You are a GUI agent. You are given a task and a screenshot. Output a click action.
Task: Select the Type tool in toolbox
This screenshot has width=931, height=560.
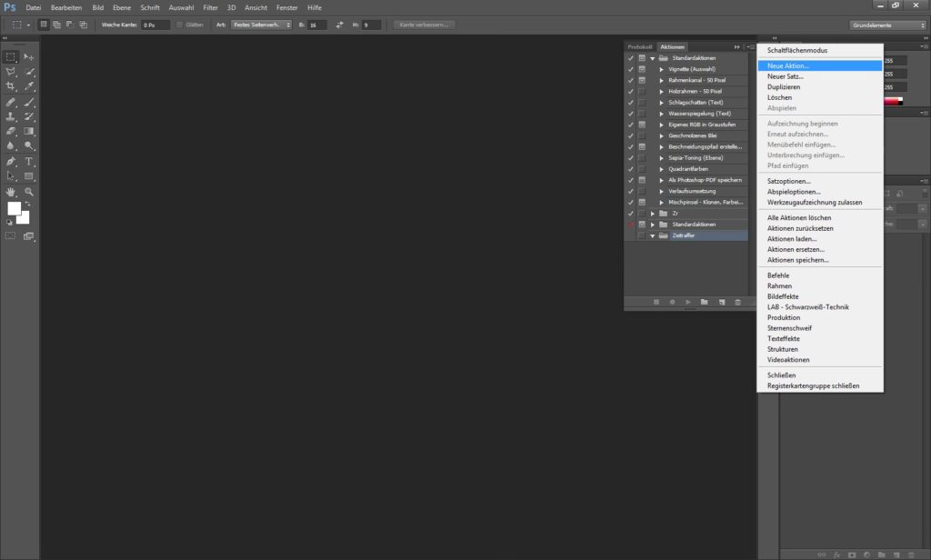point(29,161)
